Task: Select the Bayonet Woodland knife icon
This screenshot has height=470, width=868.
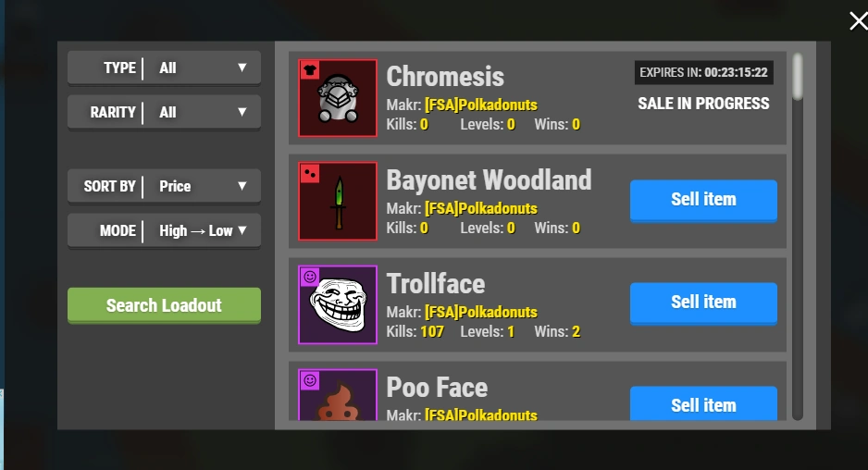Action: point(338,202)
